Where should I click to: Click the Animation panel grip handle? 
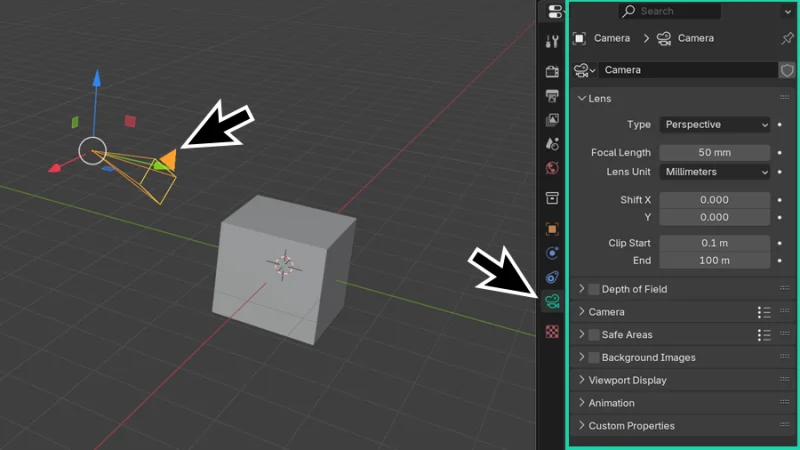pyautogui.click(x=785, y=402)
